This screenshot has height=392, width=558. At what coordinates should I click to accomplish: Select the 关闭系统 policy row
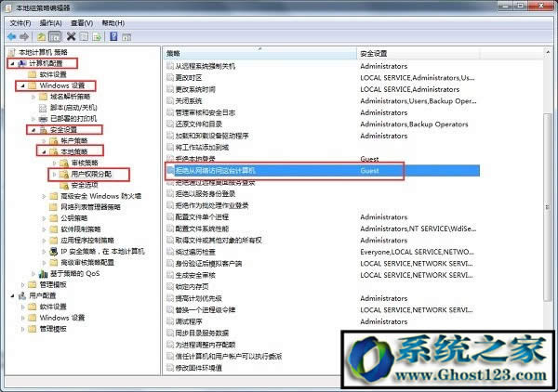pos(189,101)
